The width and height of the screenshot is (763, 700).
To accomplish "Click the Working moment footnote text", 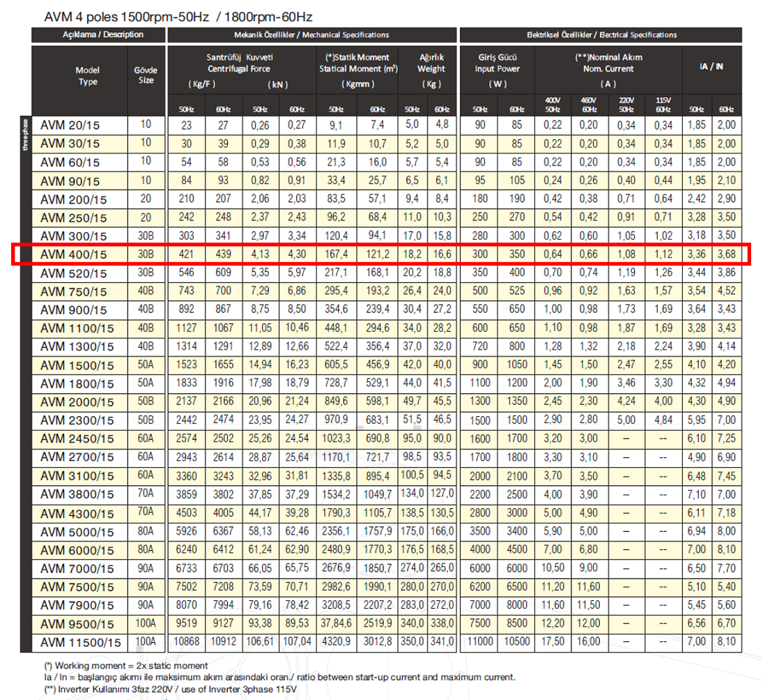I will point(126,665).
